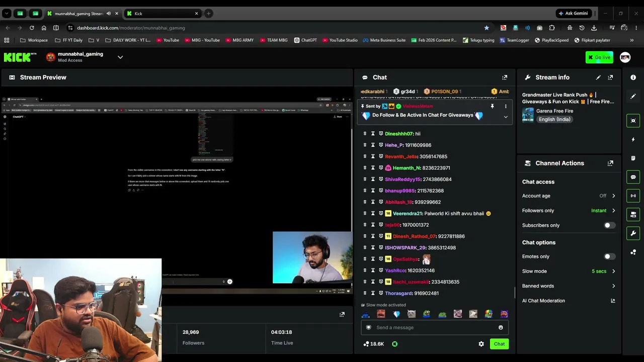This screenshot has height=362, width=644.
Task: Open the pinned message three-dot menu
Action: [506, 106]
